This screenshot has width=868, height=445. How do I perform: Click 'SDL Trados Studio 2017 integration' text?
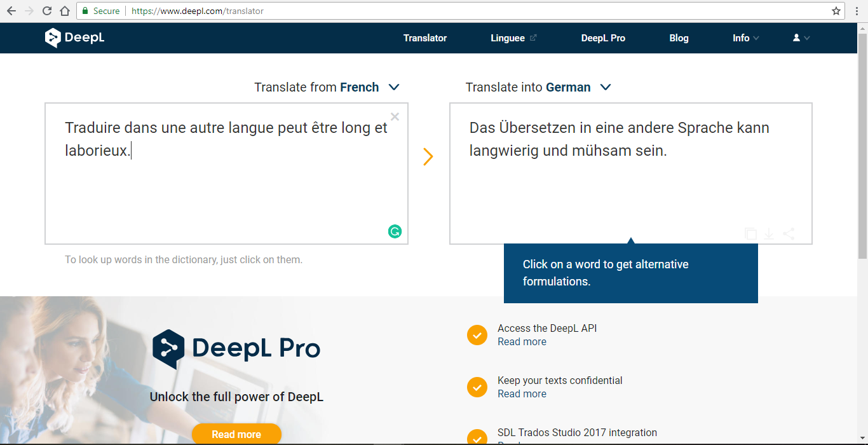577,433
